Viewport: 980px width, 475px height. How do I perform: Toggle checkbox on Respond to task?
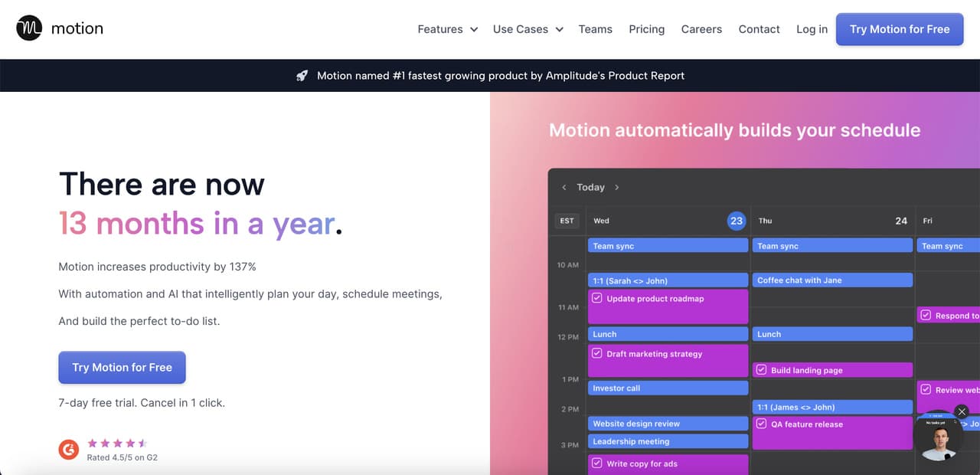[x=926, y=315]
